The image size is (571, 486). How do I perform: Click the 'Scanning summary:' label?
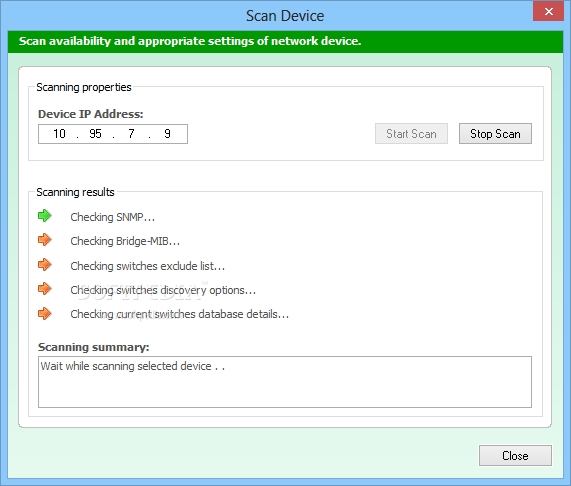point(94,347)
